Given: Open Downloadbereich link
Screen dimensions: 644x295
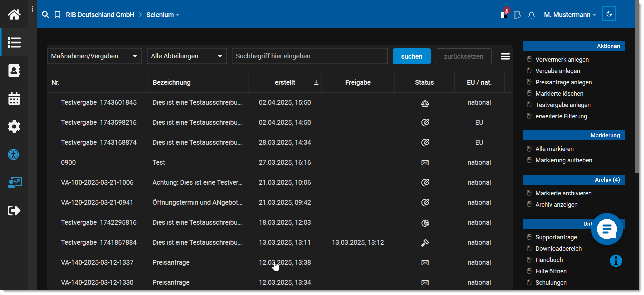Looking at the screenshot, I should tap(558, 249).
